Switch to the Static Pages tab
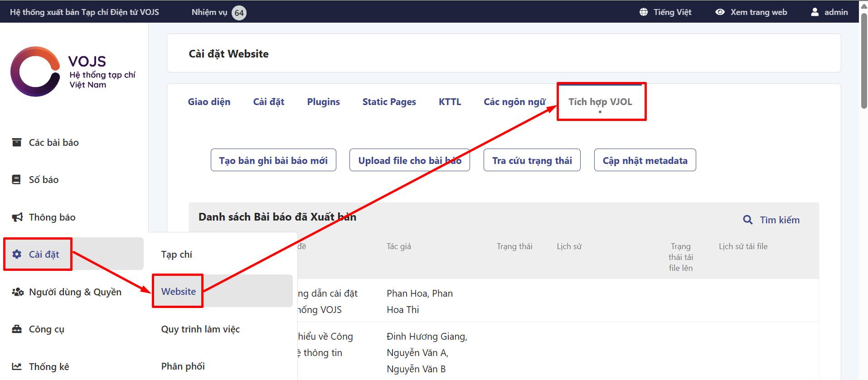 [x=389, y=102]
